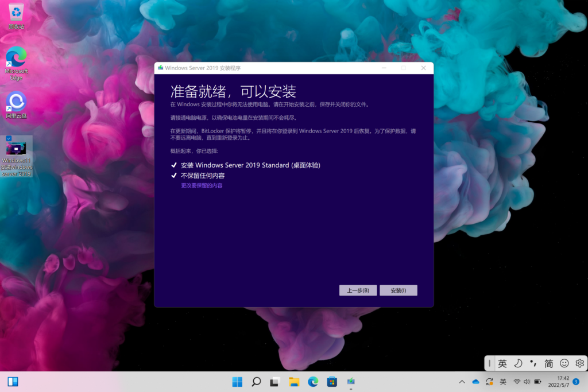Toggle IME 英 Chinese/English mode in toolbar
Screen dimensions: 588x392
(502, 363)
